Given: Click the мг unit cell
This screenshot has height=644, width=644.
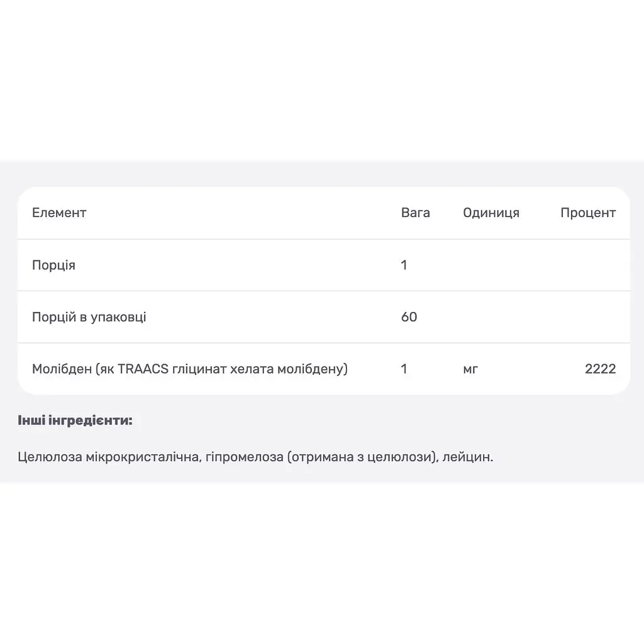Looking at the screenshot, I should coord(470,370).
